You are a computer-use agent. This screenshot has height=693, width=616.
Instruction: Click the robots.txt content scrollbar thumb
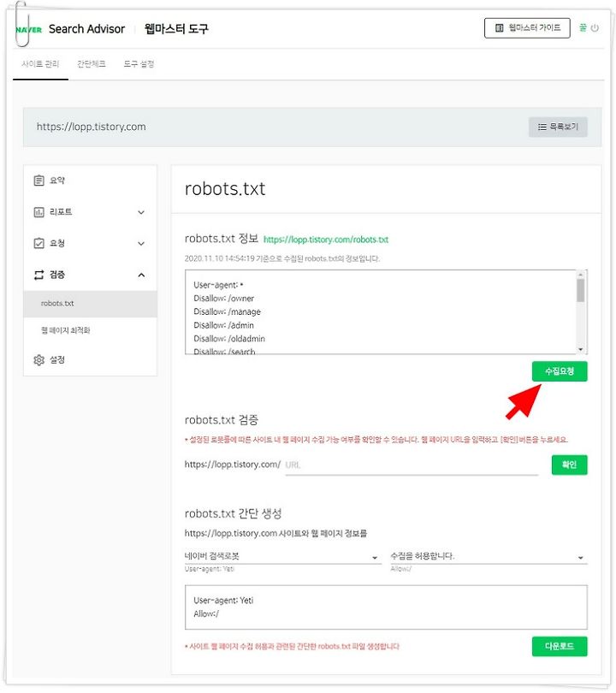(580, 290)
